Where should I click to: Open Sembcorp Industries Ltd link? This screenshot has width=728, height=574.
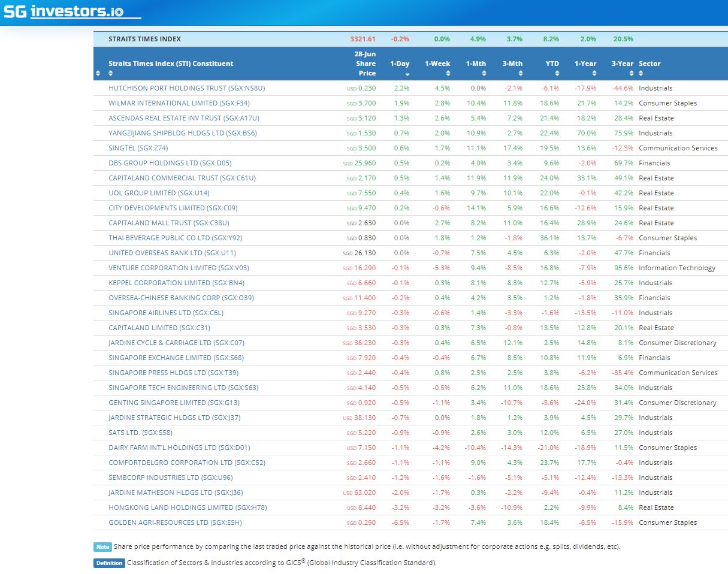point(171,478)
